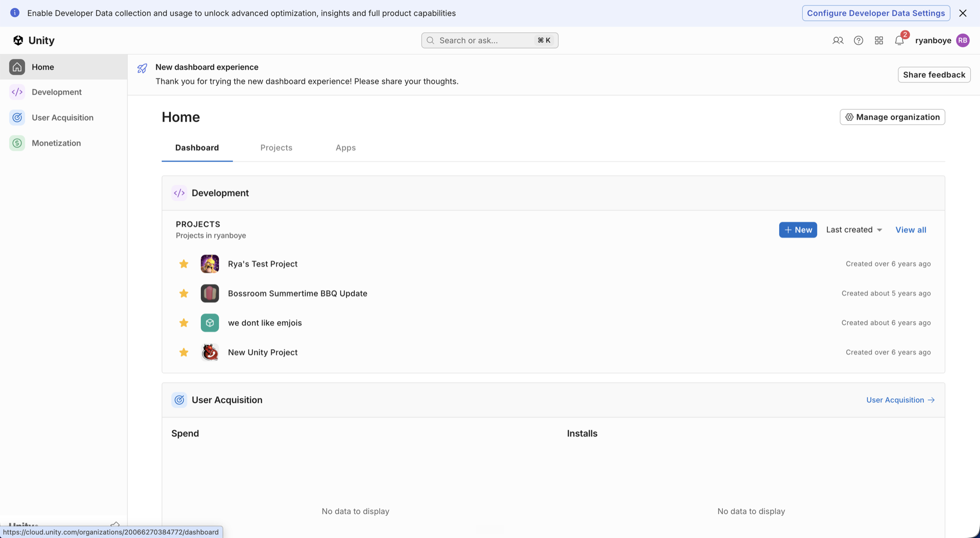Viewport: 980px width, 538px height.
Task: Unfavorite we dont like emjois star
Action: [x=184, y=323]
